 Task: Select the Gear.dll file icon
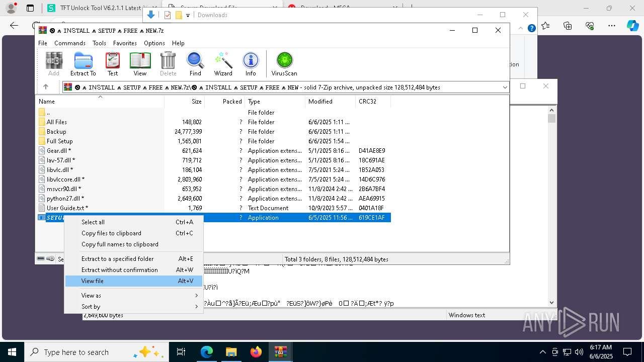[42, 151]
